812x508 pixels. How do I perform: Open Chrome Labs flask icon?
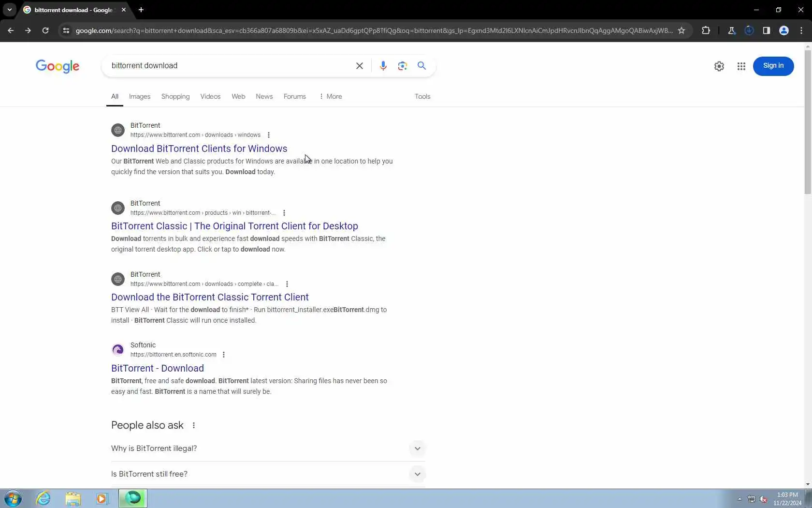pyautogui.click(x=731, y=30)
